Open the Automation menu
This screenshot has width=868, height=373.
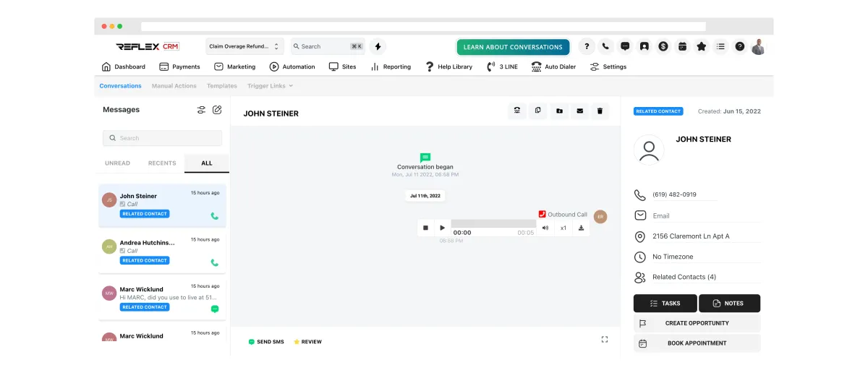(x=292, y=67)
